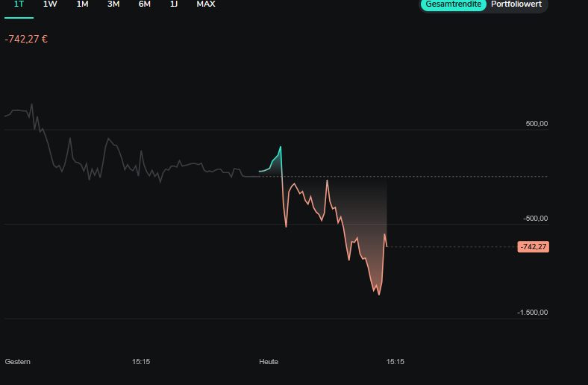The image size is (588, 385).
Task: Click the -742,27 € return value heading
Action: 26,39
